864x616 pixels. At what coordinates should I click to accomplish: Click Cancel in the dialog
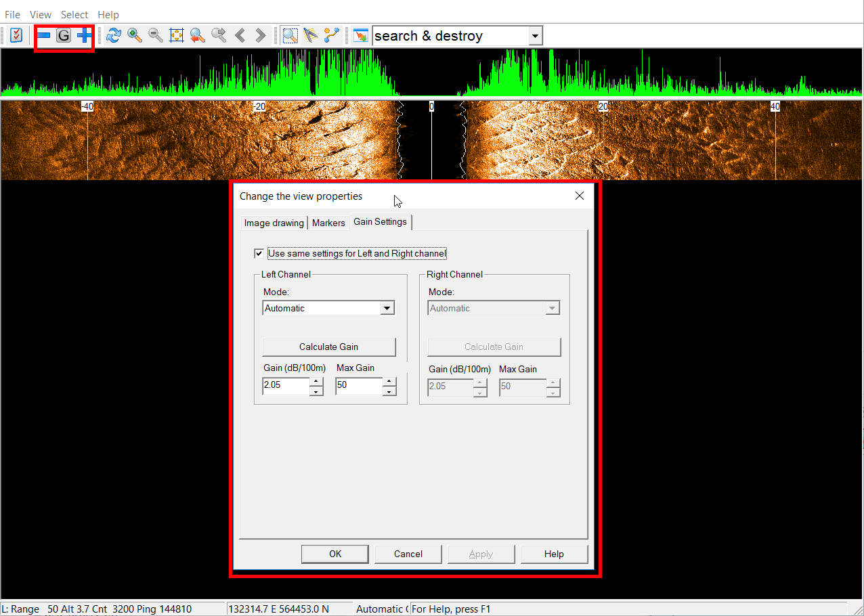click(x=408, y=554)
